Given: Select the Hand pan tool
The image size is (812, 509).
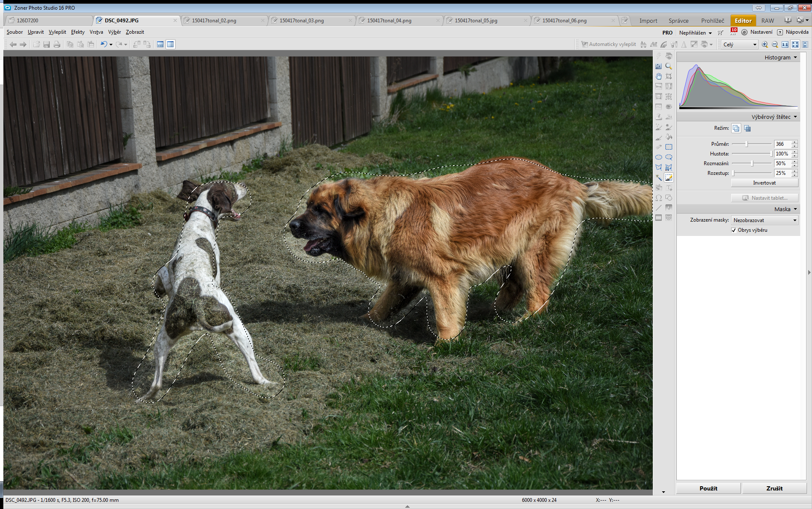Looking at the screenshot, I should click(659, 76).
